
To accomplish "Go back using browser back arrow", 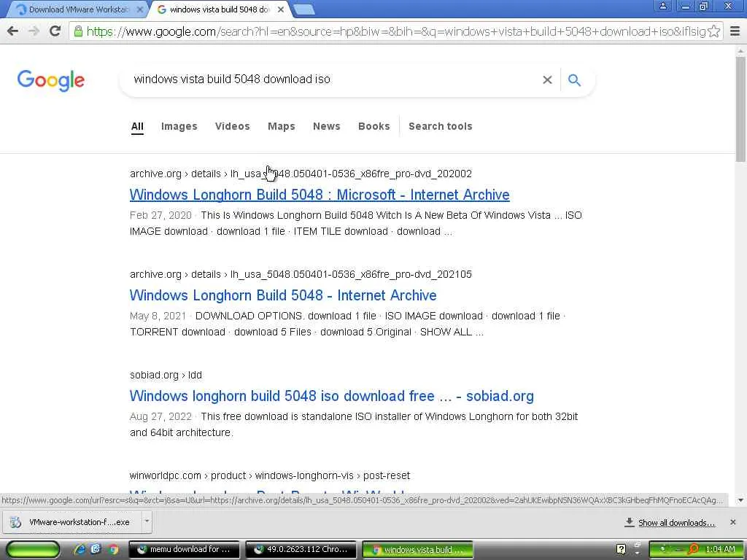I will (13, 31).
